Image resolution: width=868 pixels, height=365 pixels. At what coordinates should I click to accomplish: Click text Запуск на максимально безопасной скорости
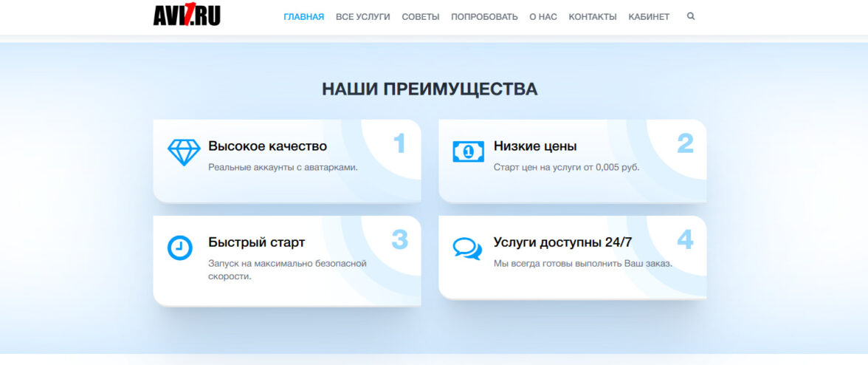tap(287, 270)
